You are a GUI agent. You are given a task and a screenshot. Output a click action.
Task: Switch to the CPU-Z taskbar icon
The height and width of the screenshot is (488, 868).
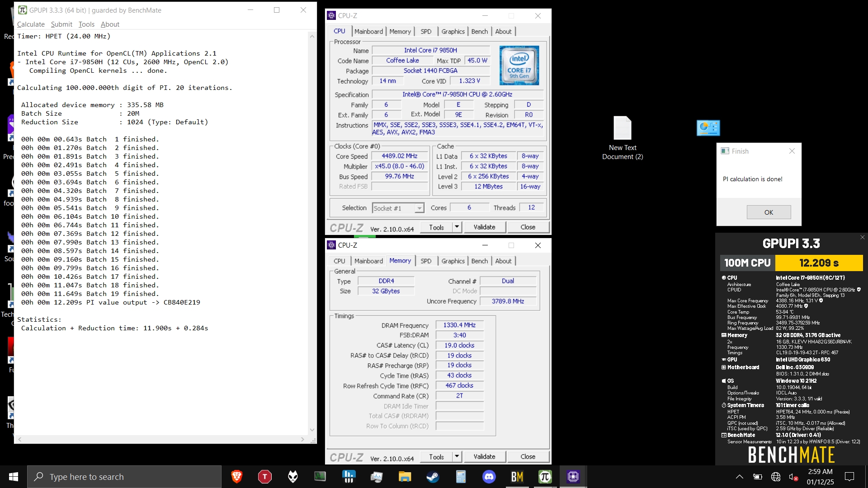coord(573,477)
